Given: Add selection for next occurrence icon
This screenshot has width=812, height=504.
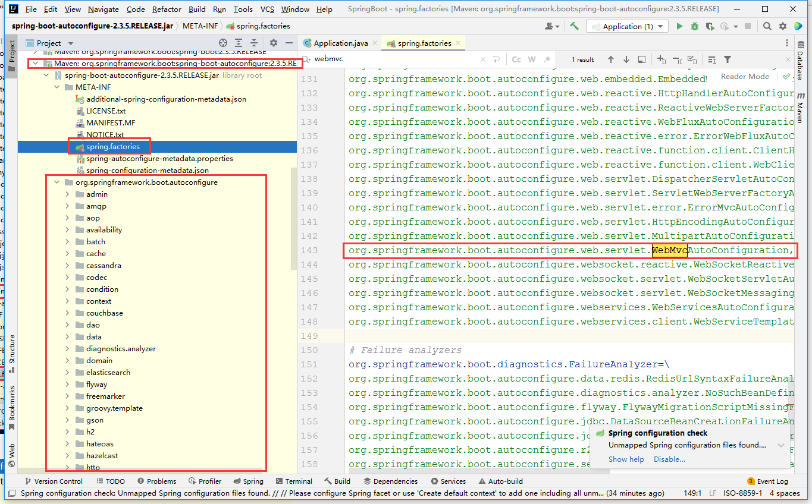Looking at the screenshot, I should pos(661,59).
